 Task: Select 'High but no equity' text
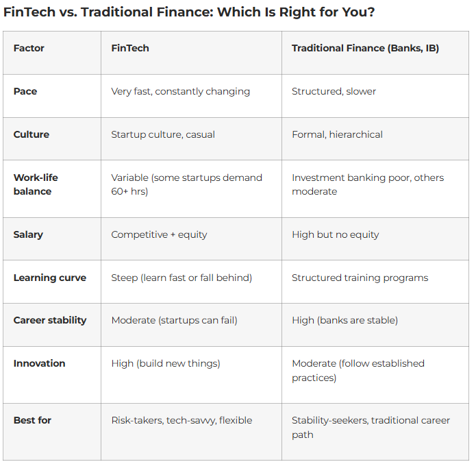tap(335, 234)
